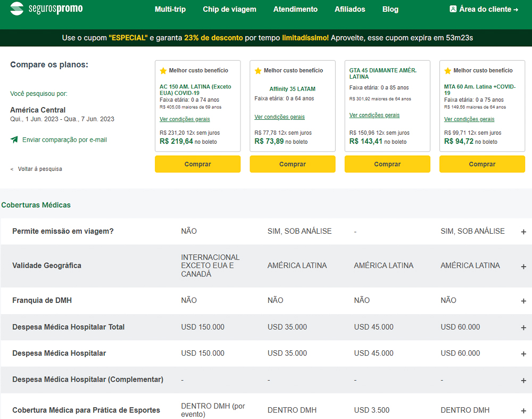Screen dimensions: 532x419
Task: Click the Franquia de DMH row label
Action: pos(42,300)
